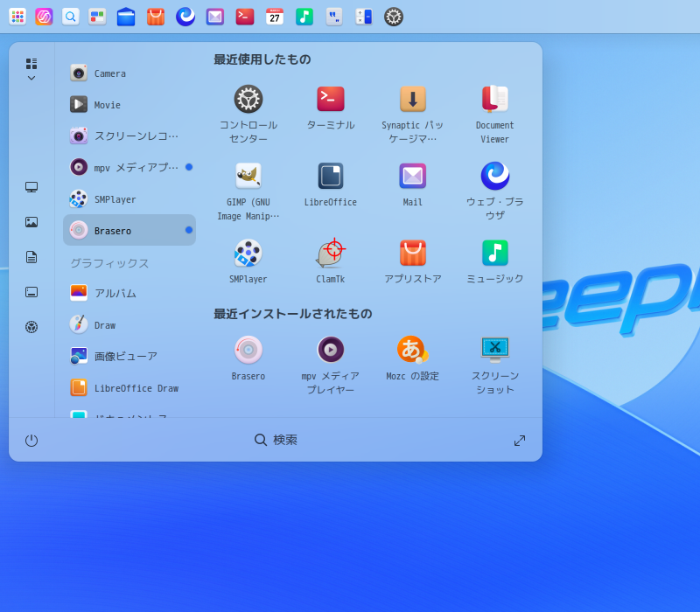Jump to the pictures category in sidebar
Screen dimensions: 700x612
(x=31, y=222)
